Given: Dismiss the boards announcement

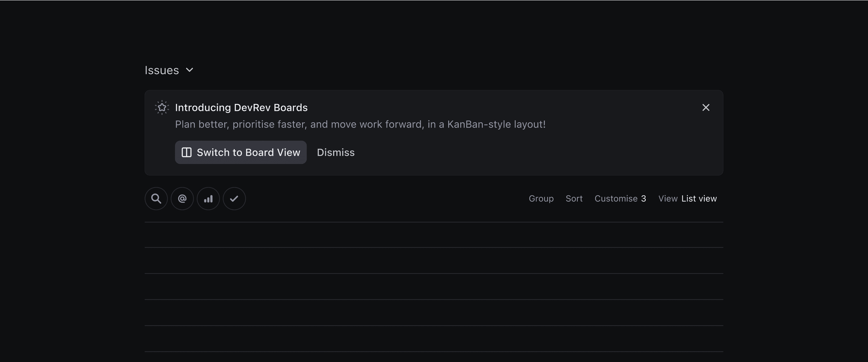Looking at the screenshot, I should (x=336, y=152).
